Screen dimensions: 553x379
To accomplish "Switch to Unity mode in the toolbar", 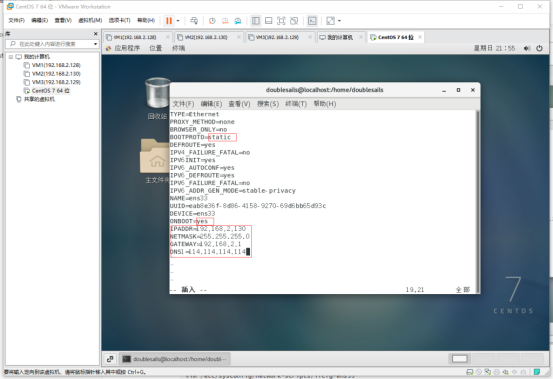I will tap(294, 21).
